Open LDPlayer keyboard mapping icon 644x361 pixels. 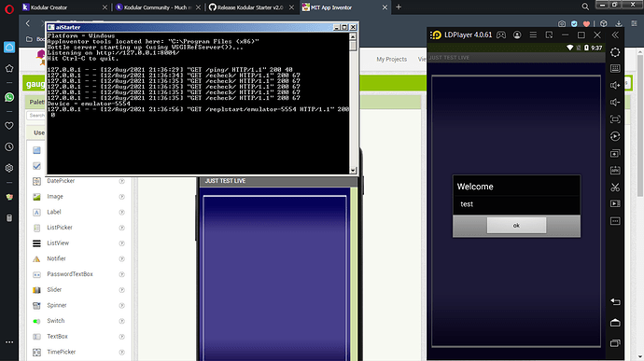(x=615, y=68)
